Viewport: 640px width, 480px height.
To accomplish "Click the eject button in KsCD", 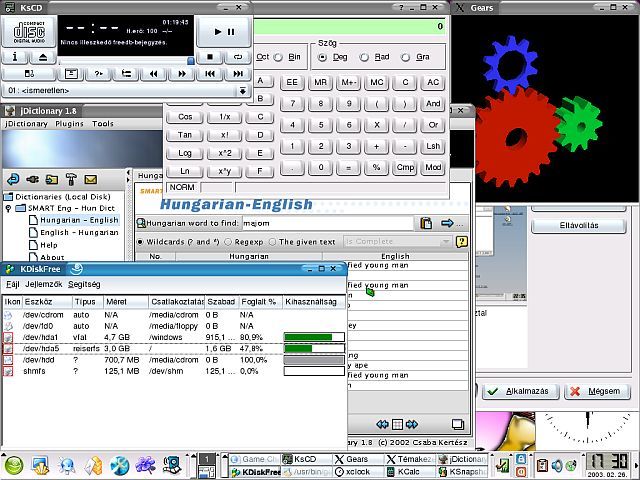I will [x=42, y=57].
